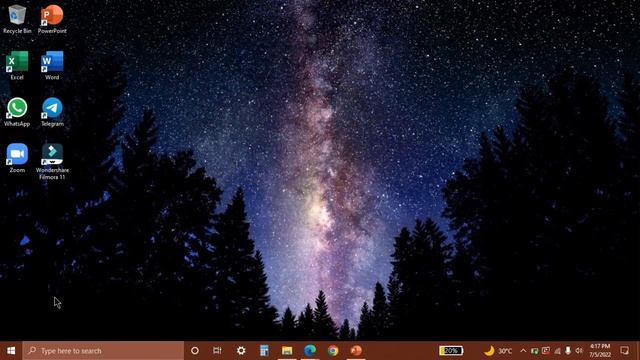Open the Recycle Bin desktop icon
Viewport: 640px width, 360px height.
point(17,19)
